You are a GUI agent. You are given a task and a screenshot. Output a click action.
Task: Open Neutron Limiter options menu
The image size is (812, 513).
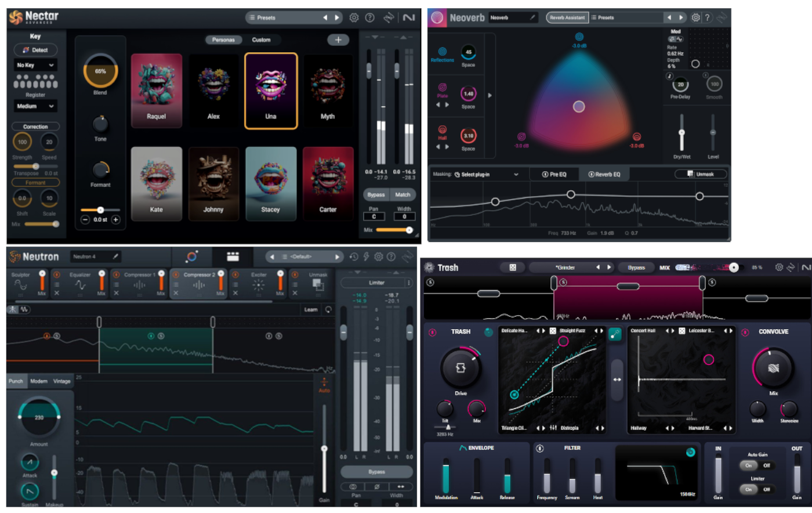pos(409,283)
